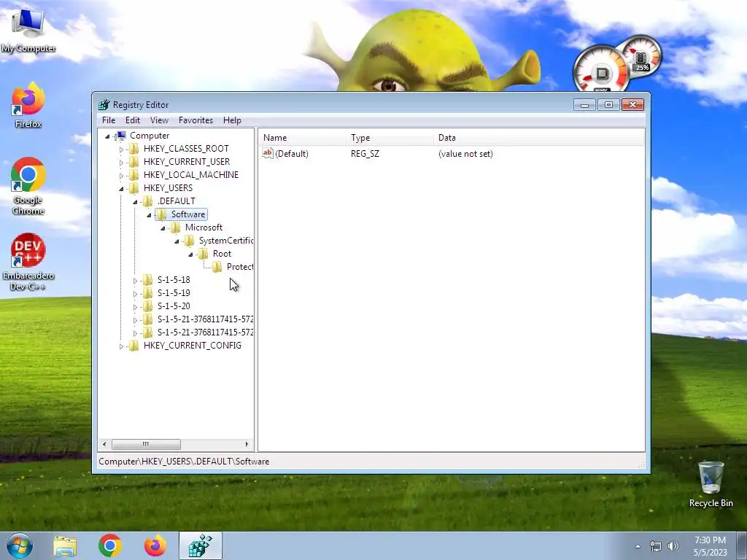Screen dimensions: 747x560
Task: Select the SystemCertificates key
Action: pos(226,241)
